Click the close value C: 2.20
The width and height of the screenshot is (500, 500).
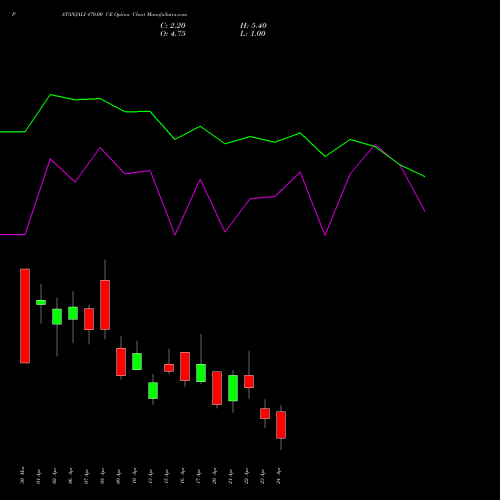[173, 26]
